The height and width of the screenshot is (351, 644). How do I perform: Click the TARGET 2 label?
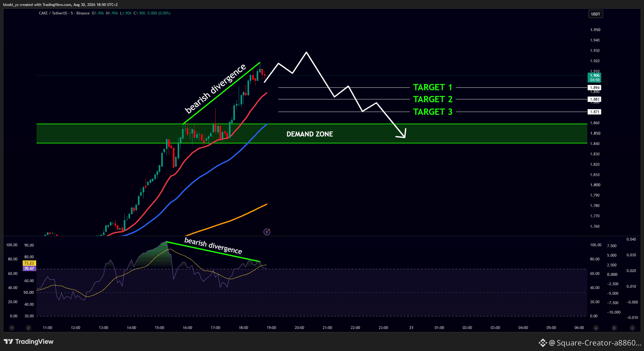(x=433, y=99)
